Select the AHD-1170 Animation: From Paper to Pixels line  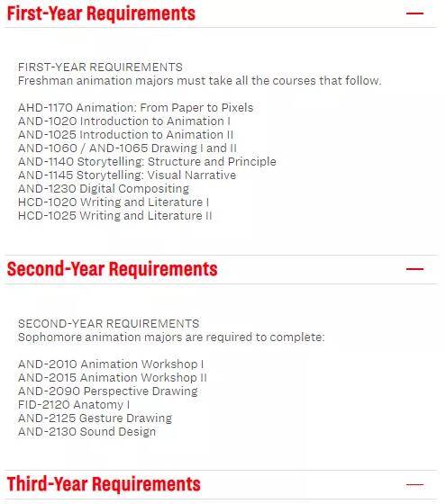coord(135,108)
